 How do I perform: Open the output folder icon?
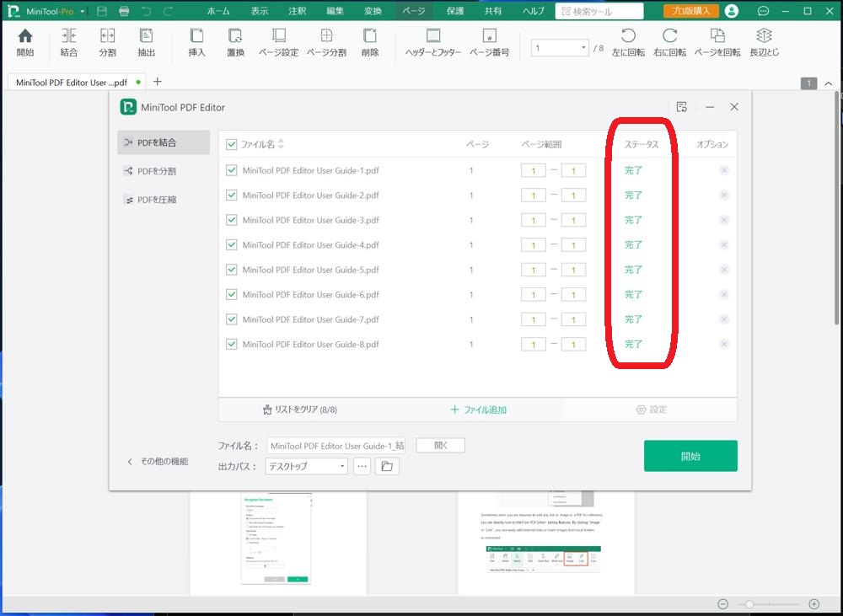pos(387,466)
